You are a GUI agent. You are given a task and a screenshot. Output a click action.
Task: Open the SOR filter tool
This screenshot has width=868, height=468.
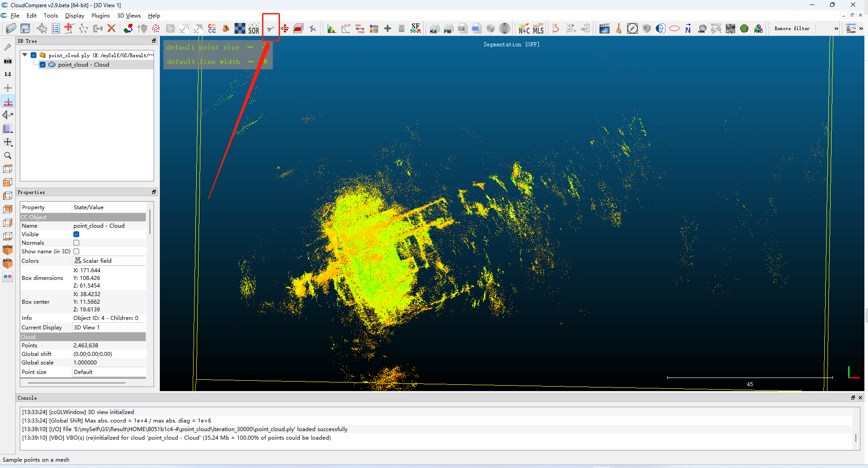254,29
